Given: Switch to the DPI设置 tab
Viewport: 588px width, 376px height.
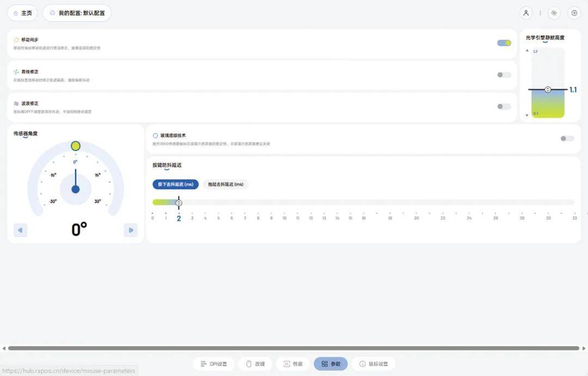Looking at the screenshot, I should [214, 364].
